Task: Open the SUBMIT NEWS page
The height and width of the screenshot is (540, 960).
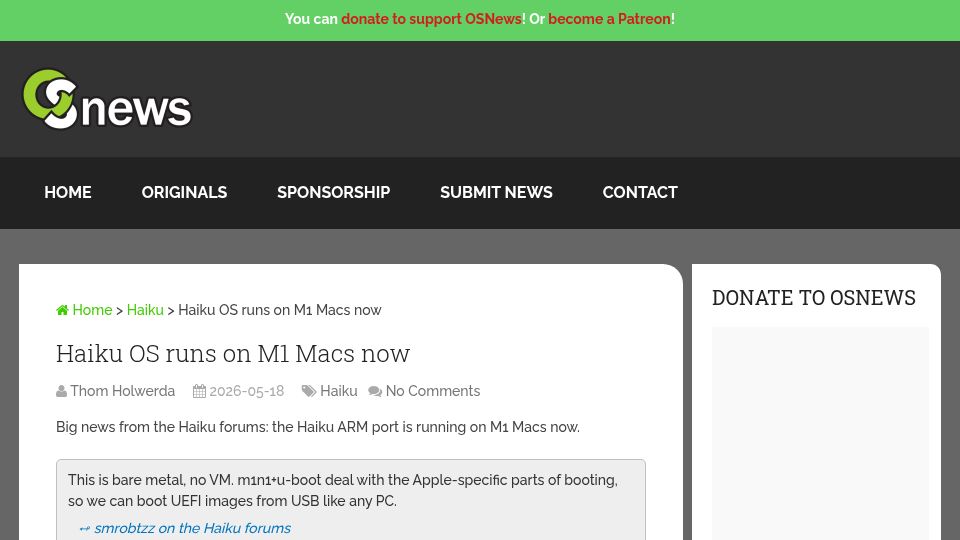Action: (x=497, y=192)
